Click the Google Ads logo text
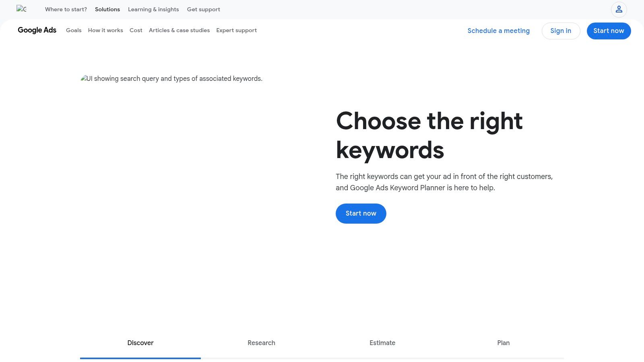 point(37,30)
